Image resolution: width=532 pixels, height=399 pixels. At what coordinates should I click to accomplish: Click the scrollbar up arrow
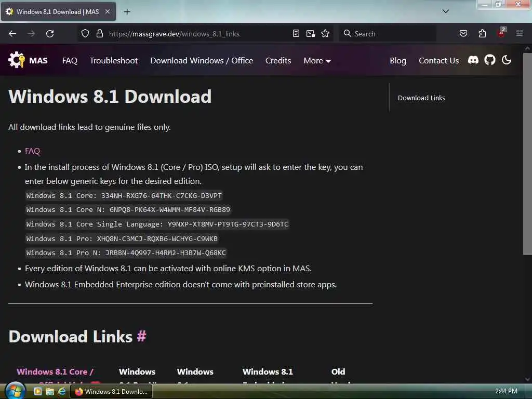527,48
